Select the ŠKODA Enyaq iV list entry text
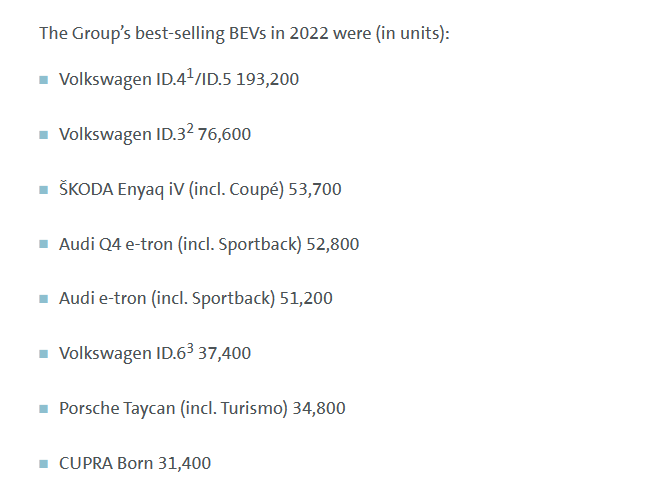Image resolution: width=650 pixels, height=494 pixels. point(200,189)
